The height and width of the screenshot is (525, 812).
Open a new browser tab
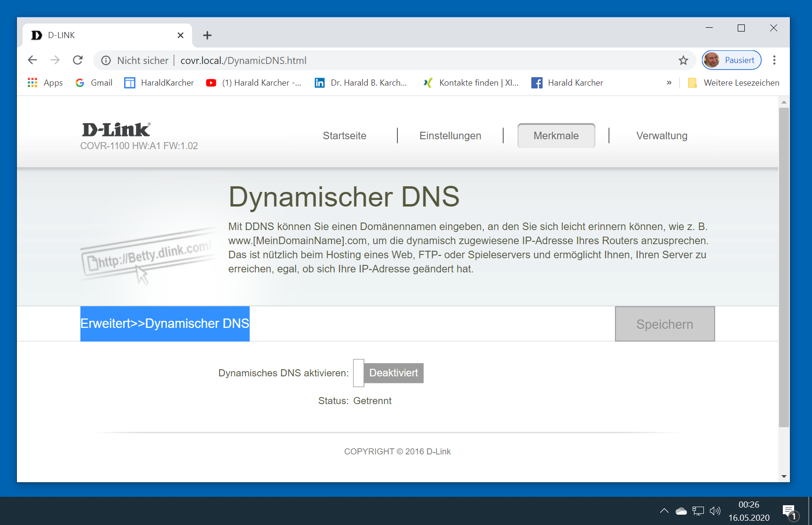coord(207,35)
